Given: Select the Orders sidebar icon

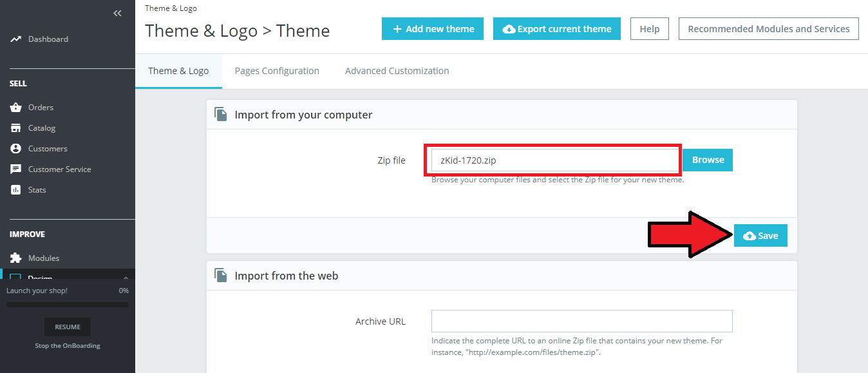Looking at the screenshot, I should tap(16, 107).
